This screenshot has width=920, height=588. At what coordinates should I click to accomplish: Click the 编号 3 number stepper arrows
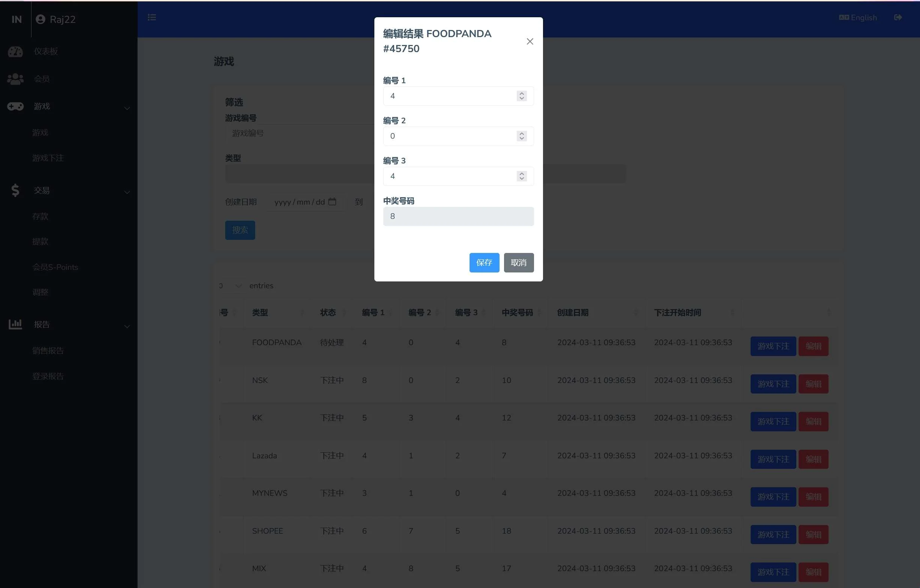tap(522, 176)
